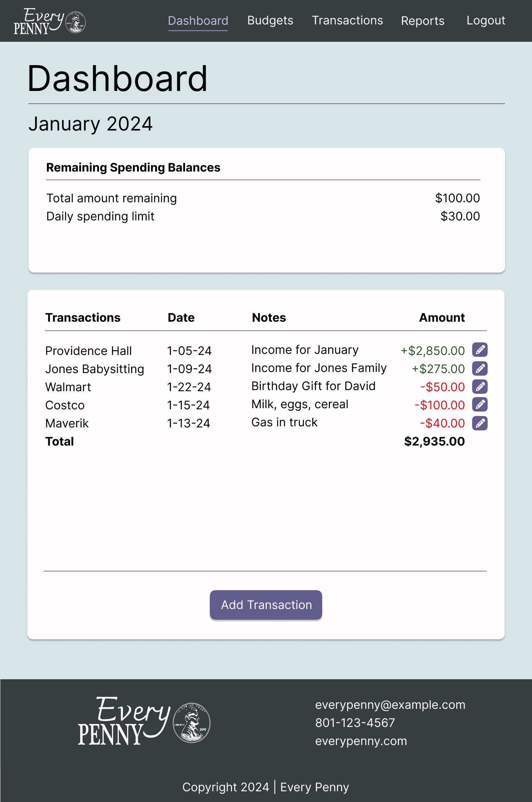Viewport: 532px width, 802px height.
Task: Click the Notes column header
Action: [269, 318]
